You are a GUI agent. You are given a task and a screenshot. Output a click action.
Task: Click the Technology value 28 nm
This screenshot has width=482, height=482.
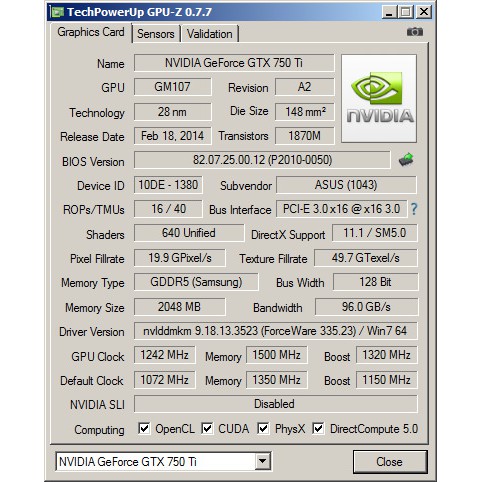click(172, 112)
